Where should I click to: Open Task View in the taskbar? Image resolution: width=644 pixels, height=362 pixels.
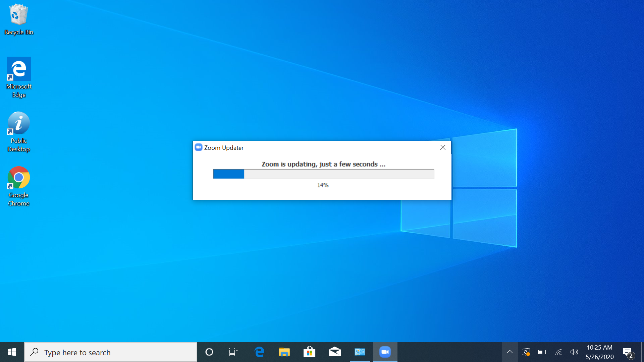click(x=233, y=352)
